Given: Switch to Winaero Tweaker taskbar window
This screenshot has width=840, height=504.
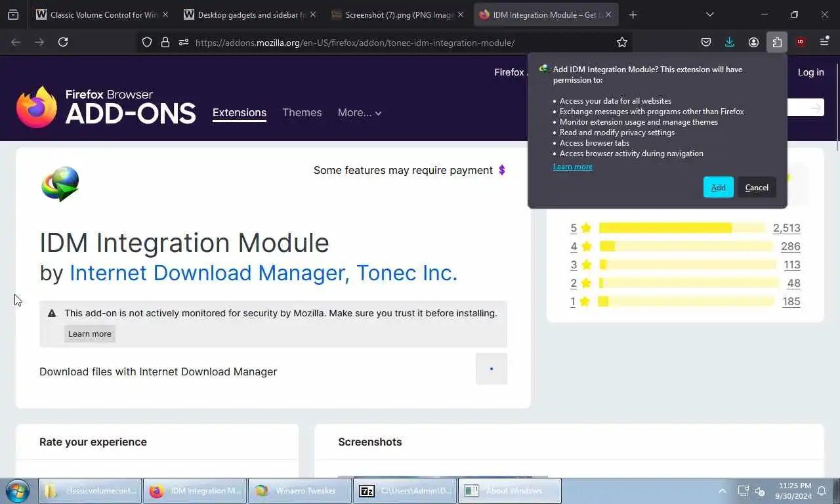Looking at the screenshot, I should (301, 491).
